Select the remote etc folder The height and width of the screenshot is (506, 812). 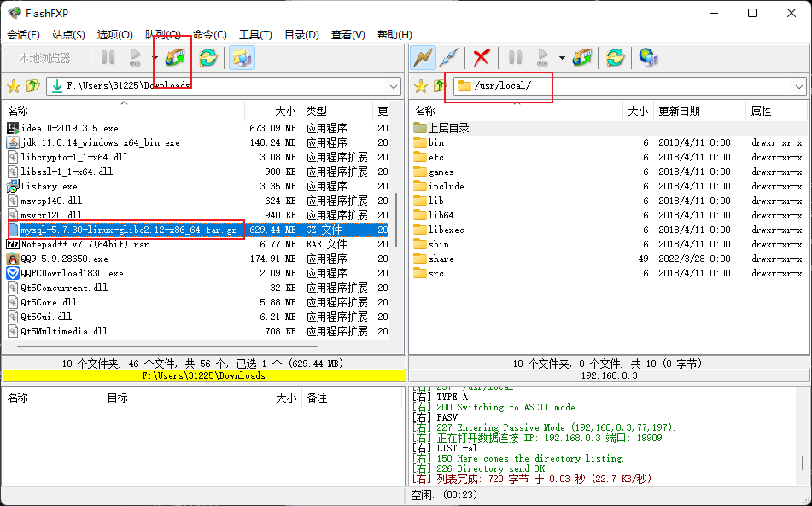[436, 157]
